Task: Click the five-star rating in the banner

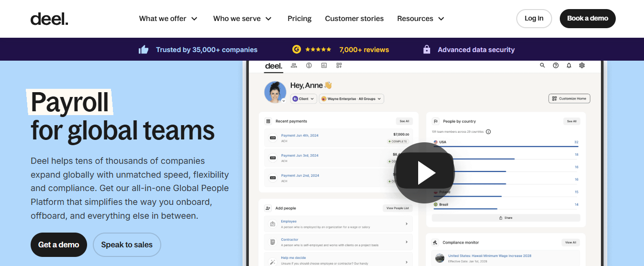Action: tap(318, 49)
